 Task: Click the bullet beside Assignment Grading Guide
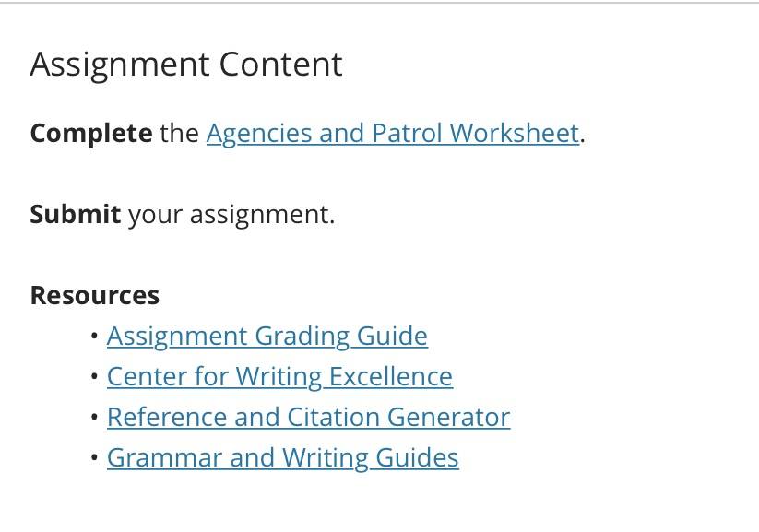(x=94, y=336)
